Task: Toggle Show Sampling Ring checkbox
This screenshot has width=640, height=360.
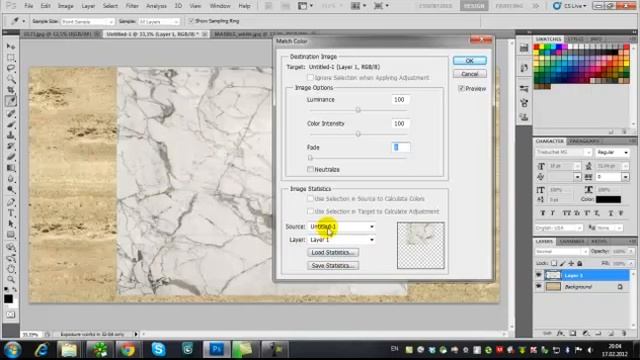Action: click(191, 21)
